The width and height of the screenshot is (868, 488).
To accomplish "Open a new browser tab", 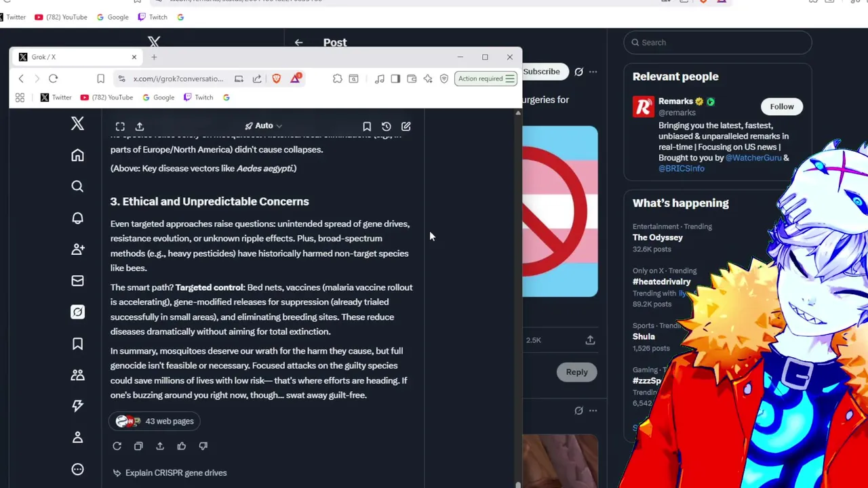I will (154, 57).
